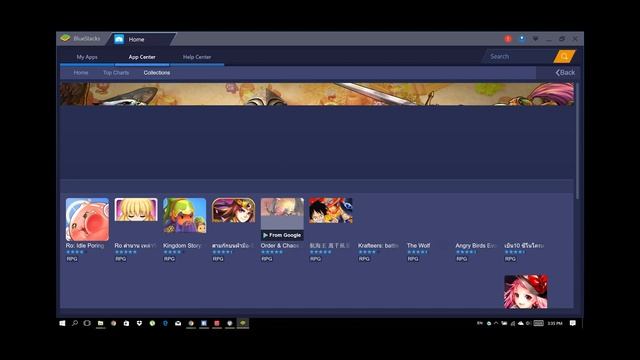
Task: Select the Collections subtab
Action: click(157, 73)
